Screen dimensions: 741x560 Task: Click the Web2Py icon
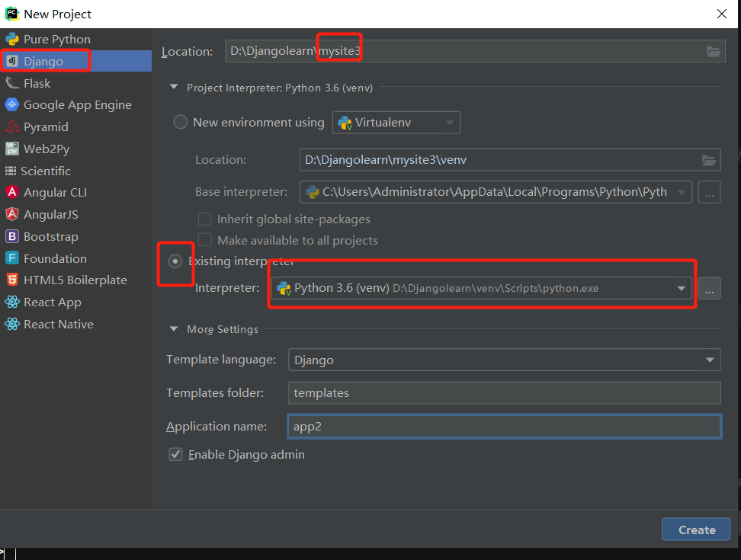point(12,149)
